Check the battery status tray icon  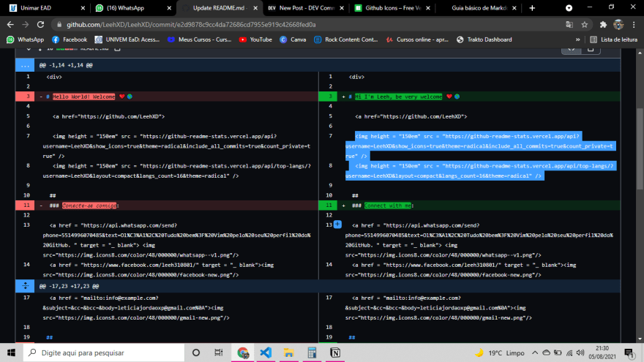pyautogui.click(x=558, y=352)
